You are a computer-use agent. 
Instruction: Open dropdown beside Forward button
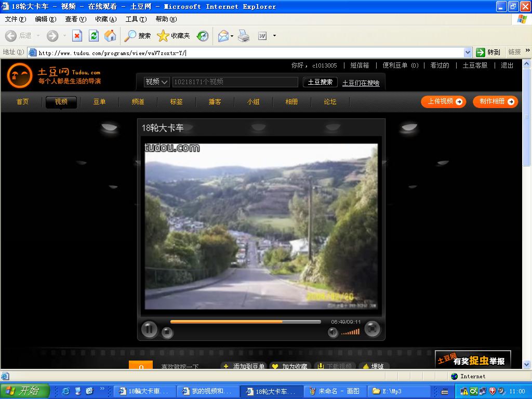point(64,36)
